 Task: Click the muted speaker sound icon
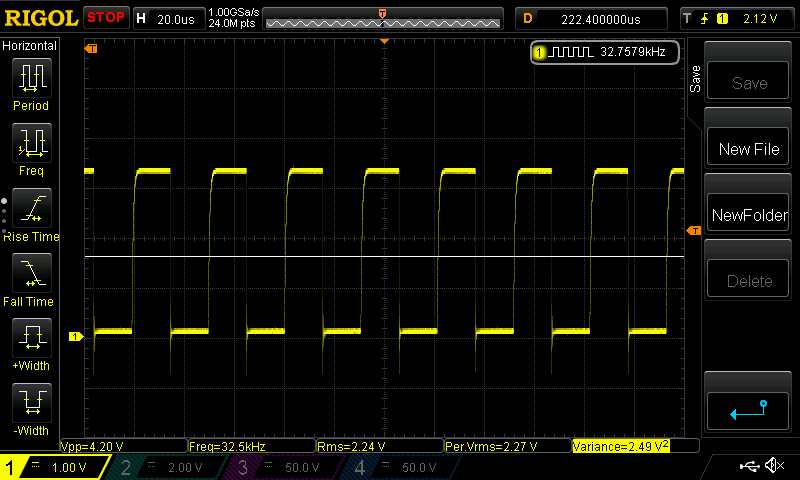click(774, 465)
